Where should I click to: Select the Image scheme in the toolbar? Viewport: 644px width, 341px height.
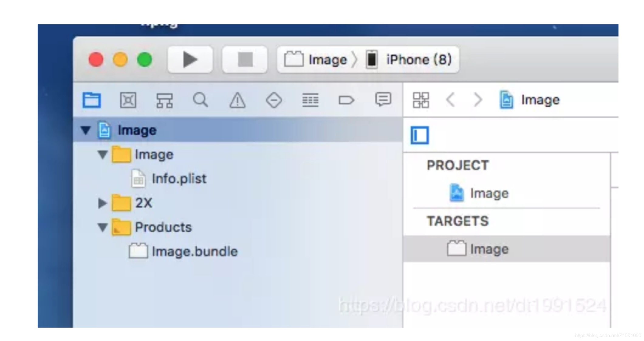pyautogui.click(x=316, y=59)
